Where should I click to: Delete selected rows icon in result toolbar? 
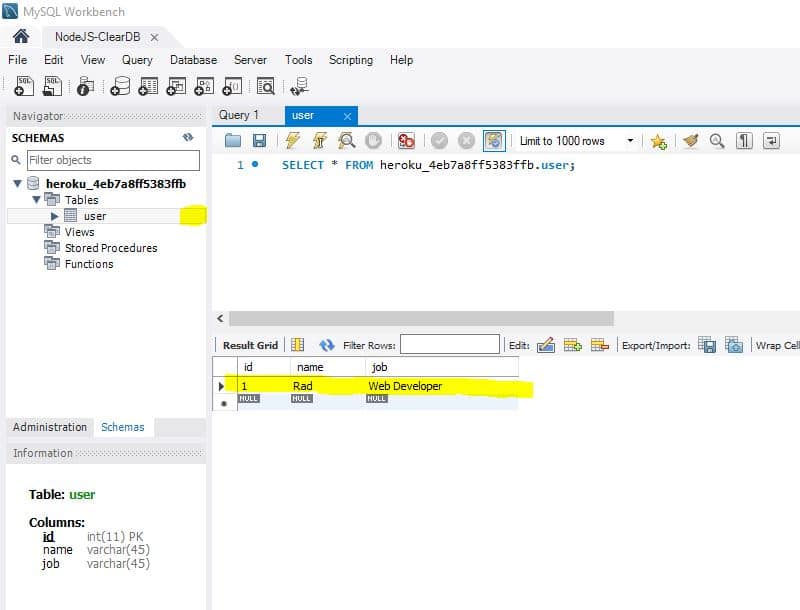(599, 345)
